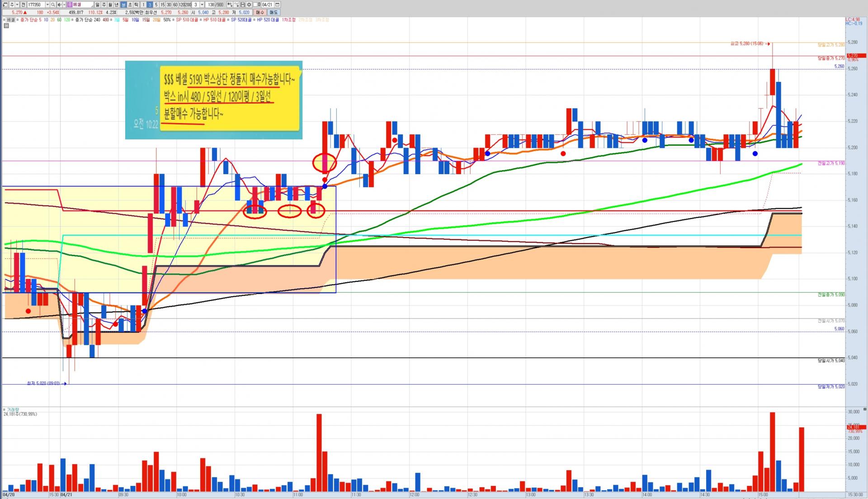
Task: Select the 15 minute interval tab
Action: point(163,5)
